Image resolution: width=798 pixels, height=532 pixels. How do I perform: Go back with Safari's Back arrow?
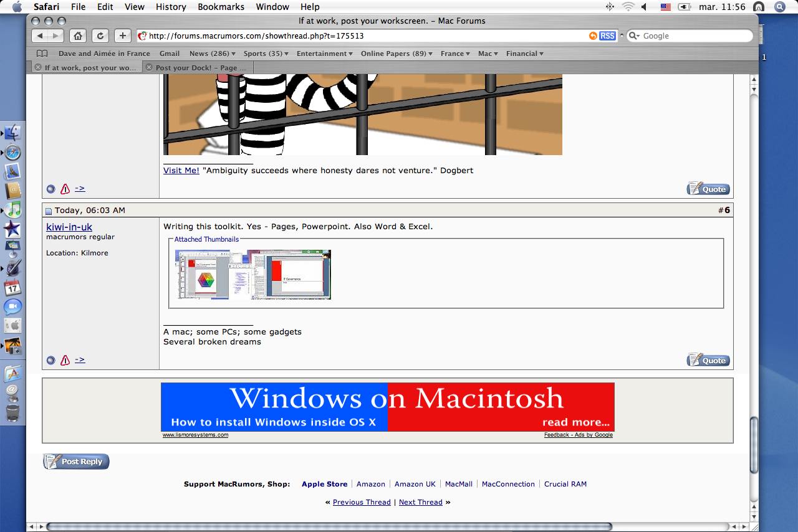point(41,36)
